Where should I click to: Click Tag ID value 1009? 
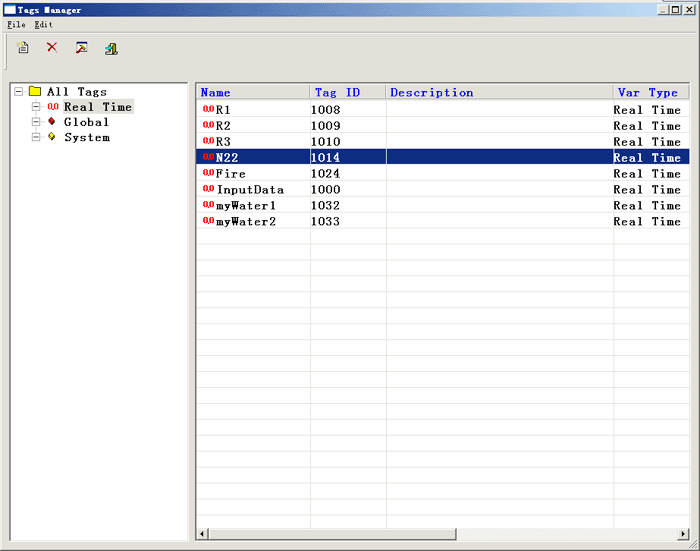325,125
